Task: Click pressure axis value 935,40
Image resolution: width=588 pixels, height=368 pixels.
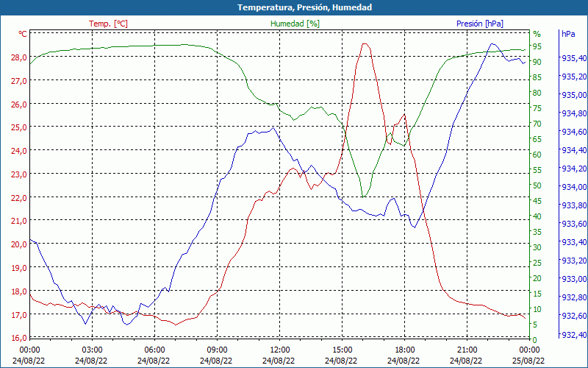Action: 574,58
